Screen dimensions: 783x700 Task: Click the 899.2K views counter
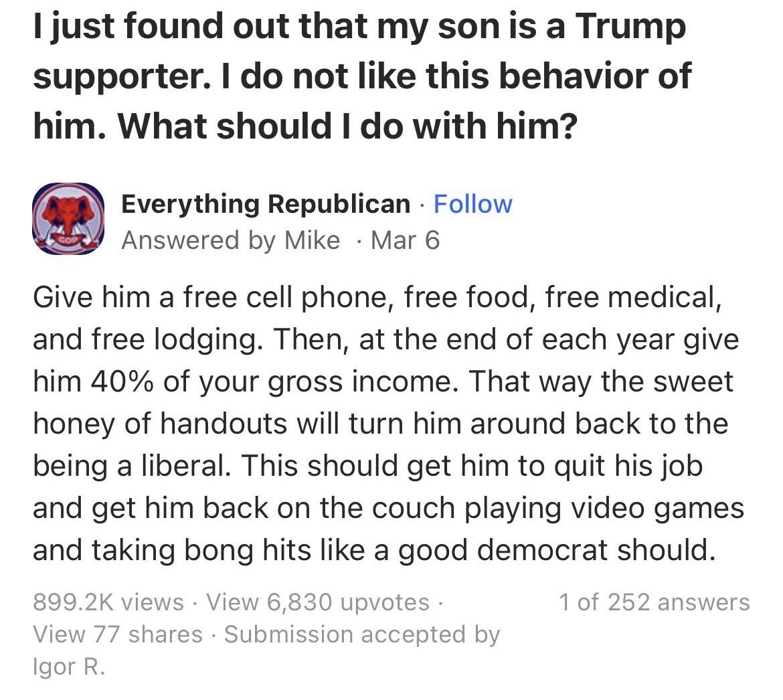(108, 602)
